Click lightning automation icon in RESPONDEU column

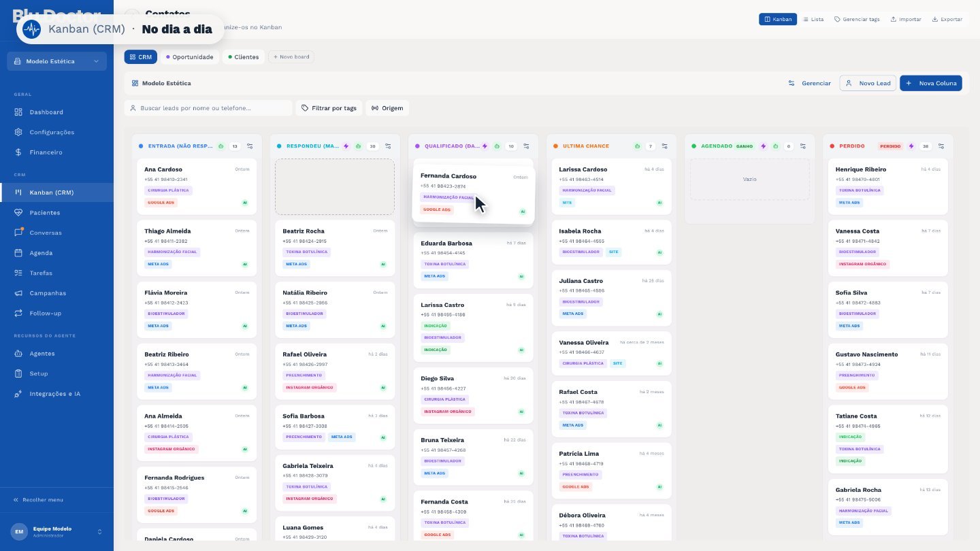point(346,146)
